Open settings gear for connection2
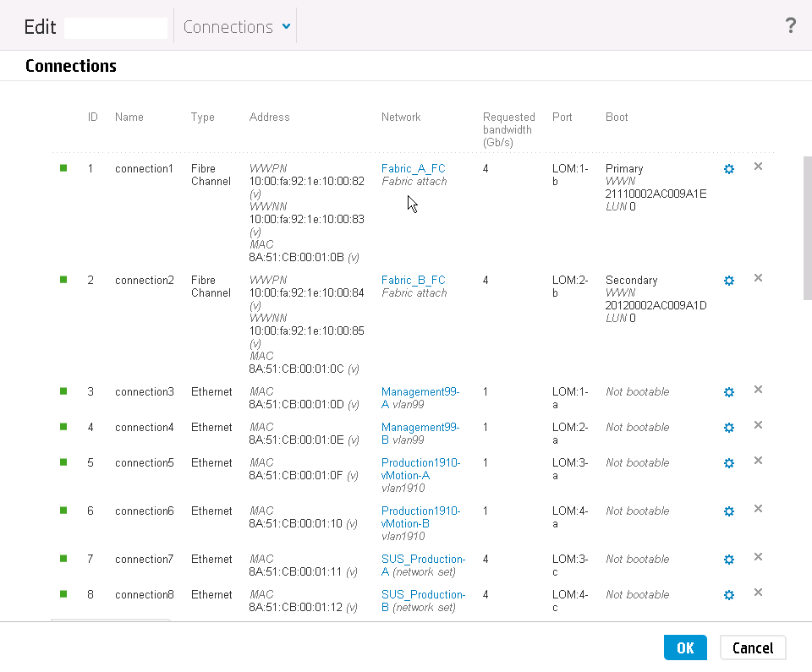Screen dimensions: 812x672 click(728, 281)
